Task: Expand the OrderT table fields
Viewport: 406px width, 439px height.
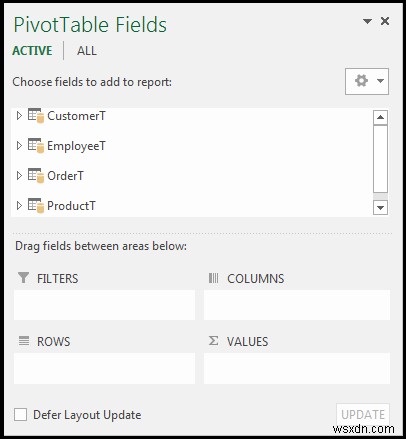Action: coord(19,176)
